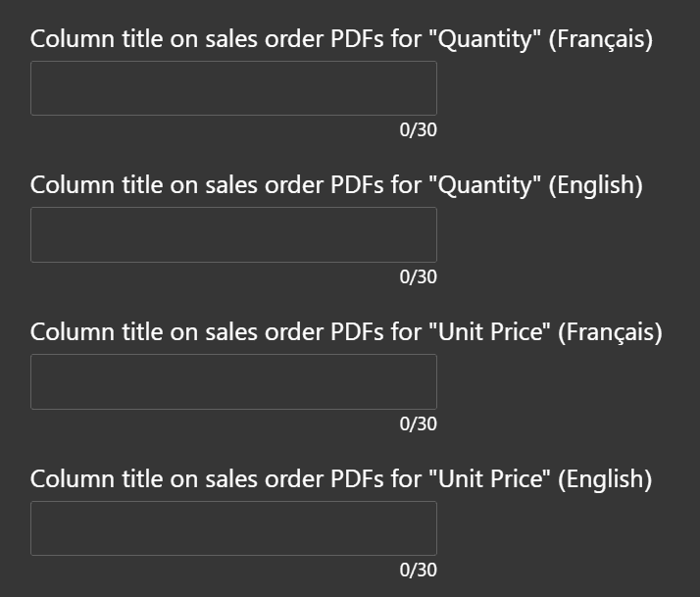Click the bottommost "Column title on sales order PDFs" label
The height and width of the screenshot is (597, 700).
tap(341, 479)
